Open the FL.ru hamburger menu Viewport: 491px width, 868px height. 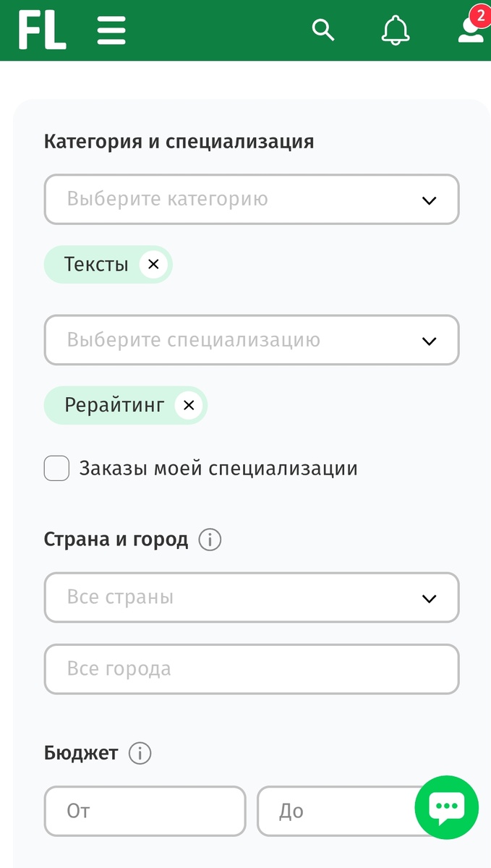point(111,30)
